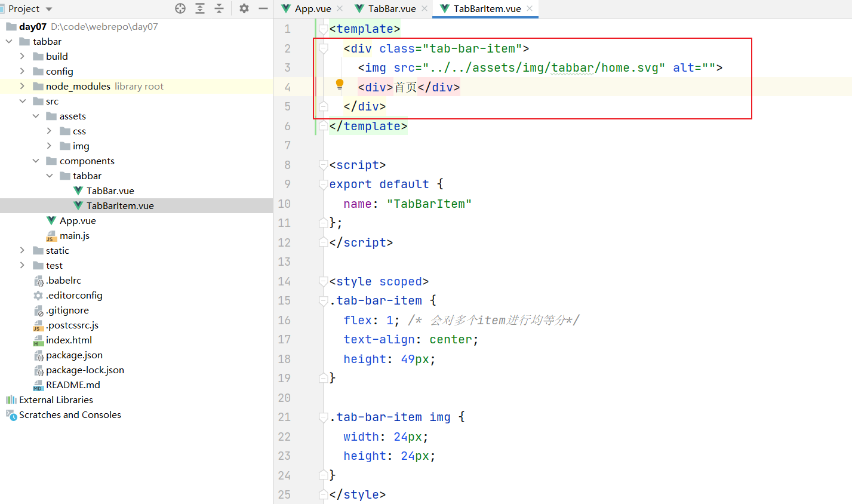Select package.json in the project tree
Viewport: 852px width, 504px height.
(75, 355)
